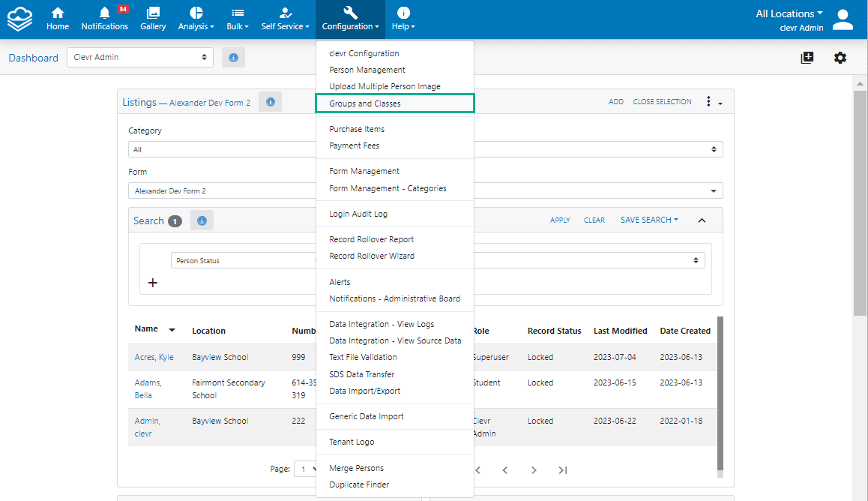Click the user profile avatar icon
Image resolution: width=868 pixels, height=501 pixels.
pyautogui.click(x=843, y=19)
